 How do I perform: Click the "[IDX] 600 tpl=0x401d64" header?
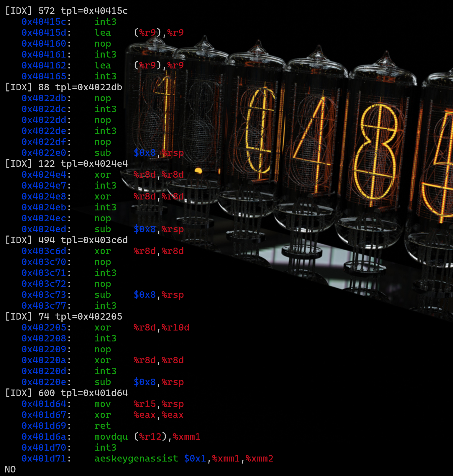66,393
